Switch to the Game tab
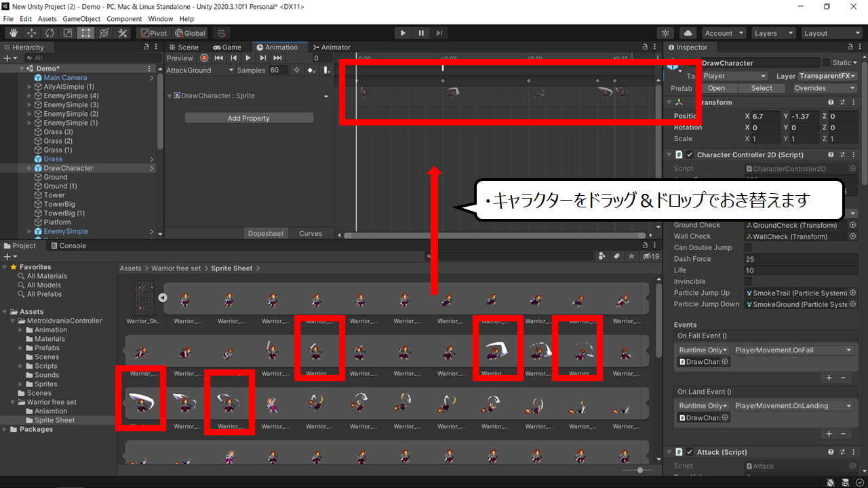The height and width of the screenshot is (488, 868). pos(227,47)
